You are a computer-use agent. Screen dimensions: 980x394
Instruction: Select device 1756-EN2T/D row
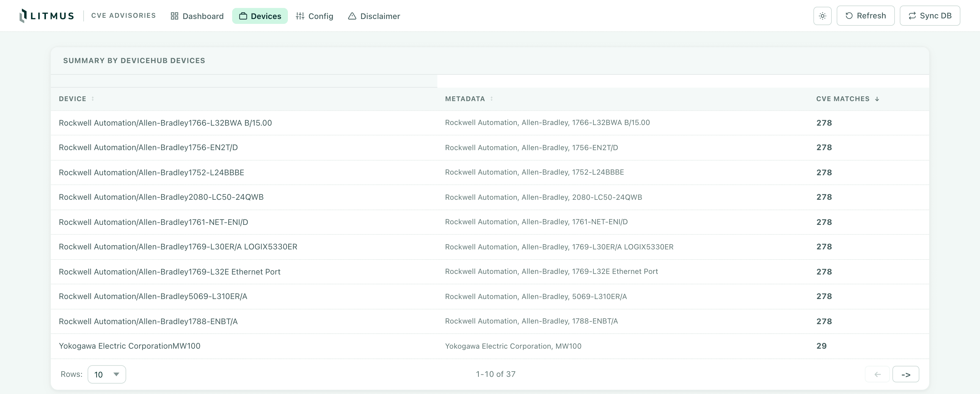pyautogui.click(x=490, y=148)
